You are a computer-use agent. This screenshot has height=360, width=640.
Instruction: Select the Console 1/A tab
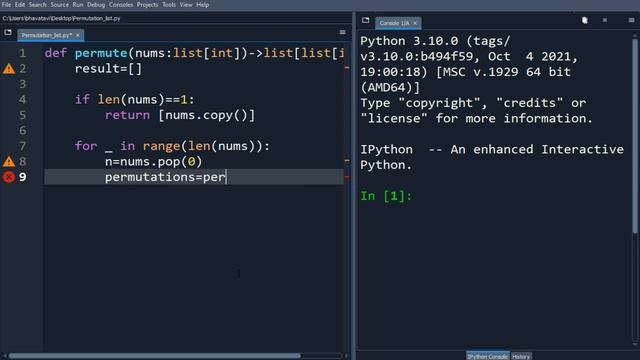pos(394,23)
